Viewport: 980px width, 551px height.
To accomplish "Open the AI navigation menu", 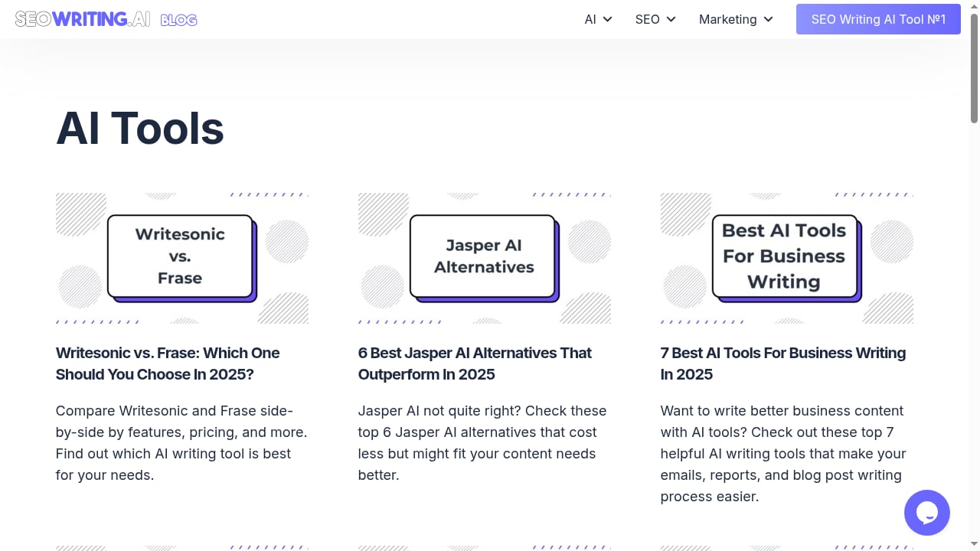I will (x=590, y=19).
